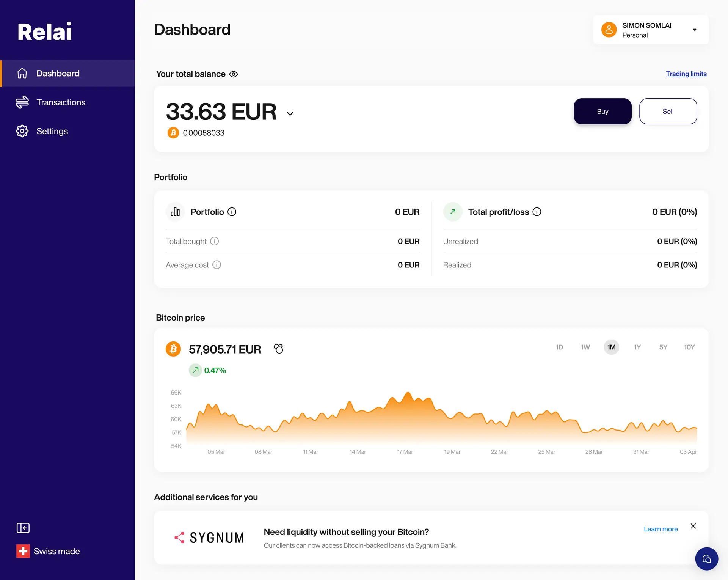The height and width of the screenshot is (580, 728).
Task: Open the chat support bubble
Action: (706, 558)
